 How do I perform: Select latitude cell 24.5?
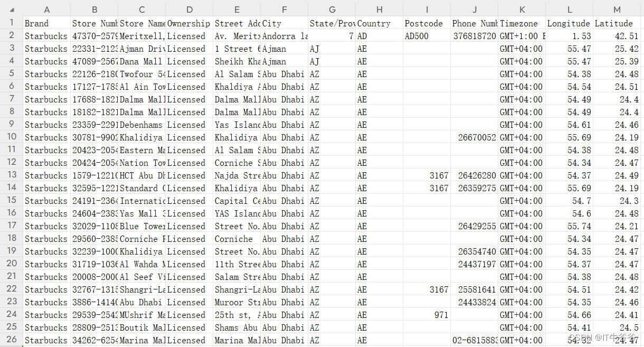[617, 327]
